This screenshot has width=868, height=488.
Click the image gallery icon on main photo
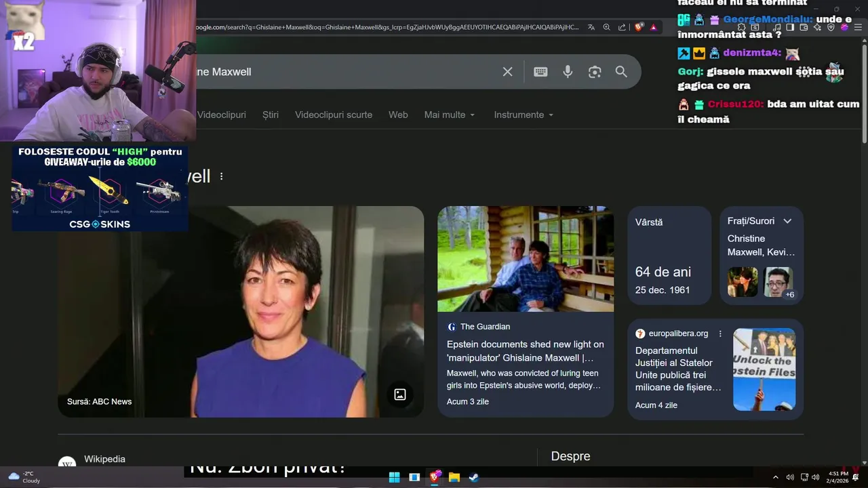tap(400, 394)
